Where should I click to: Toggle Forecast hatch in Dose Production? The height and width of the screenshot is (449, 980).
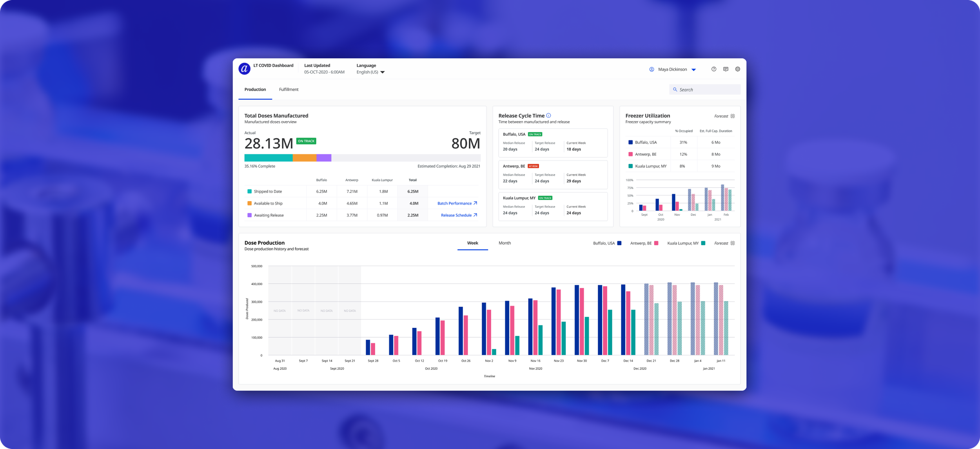732,243
